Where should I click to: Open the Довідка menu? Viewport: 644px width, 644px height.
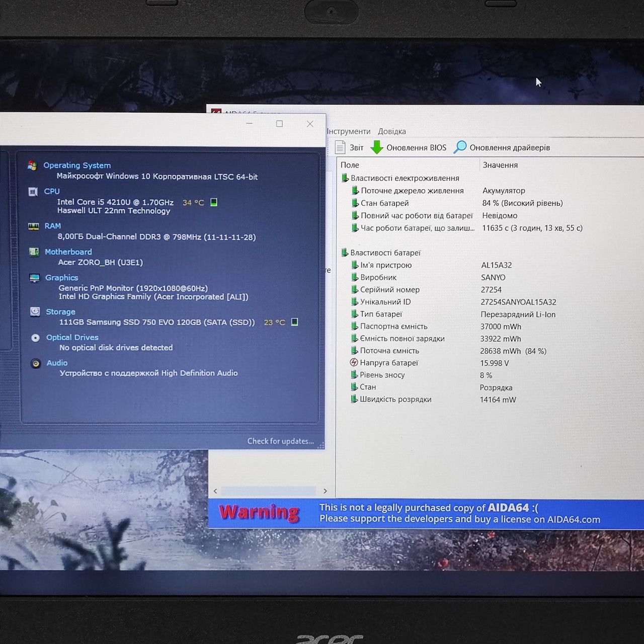pyautogui.click(x=392, y=131)
